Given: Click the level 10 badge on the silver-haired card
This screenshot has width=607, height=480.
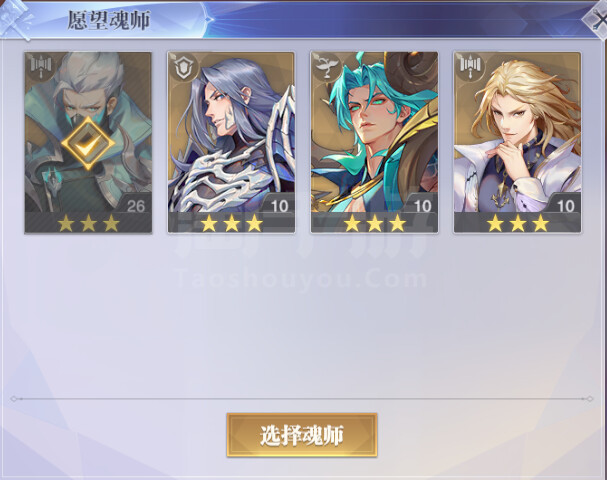Looking at the screenshot, I should click(x=279, y=205).
